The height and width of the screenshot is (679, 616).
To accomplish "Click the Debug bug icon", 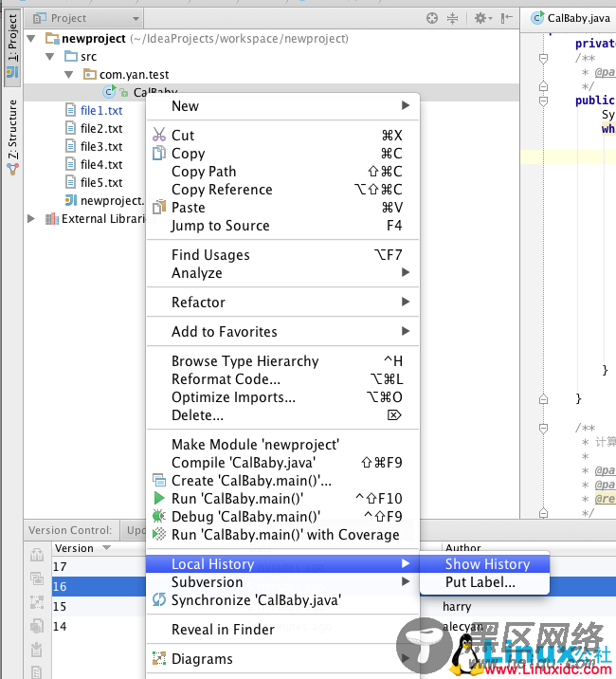I will (x=159, y=516).
